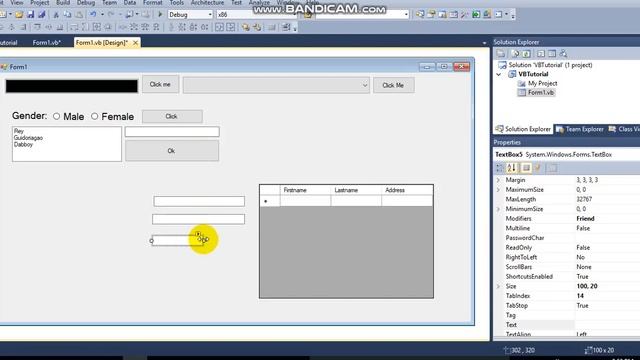Click the Center Horizontally icon in layout toolbar
Screen dimensions: 640x360
220,27
